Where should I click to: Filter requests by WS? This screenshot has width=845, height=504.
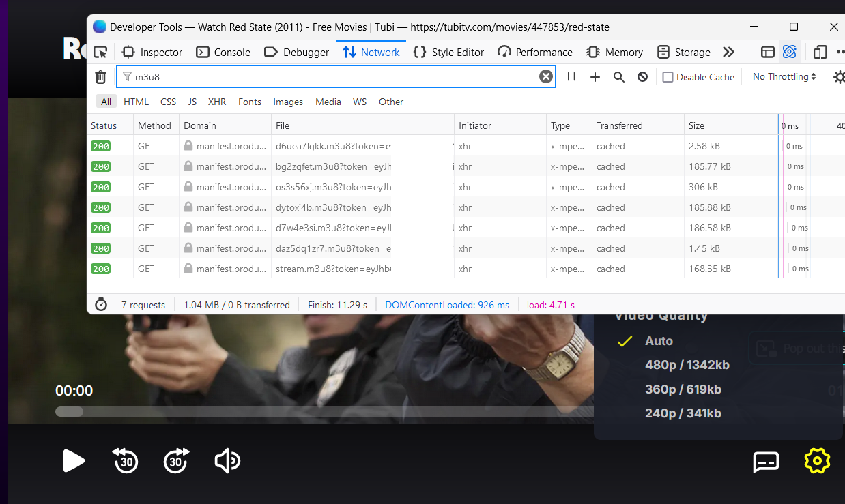tap(360, 102)
